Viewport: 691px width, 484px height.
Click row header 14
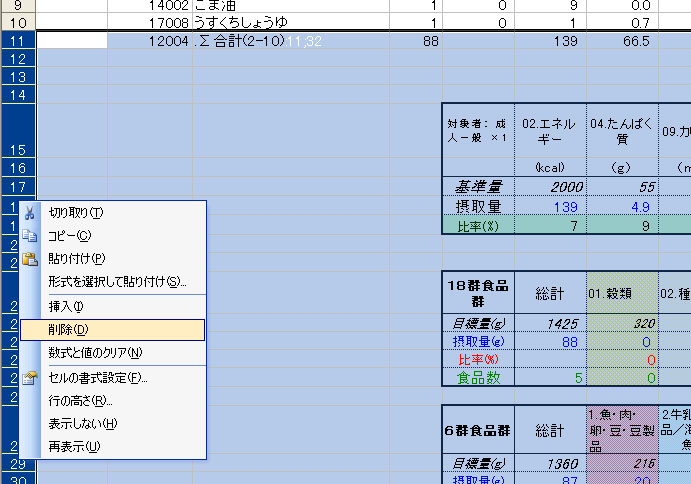[x=18, y=94]
